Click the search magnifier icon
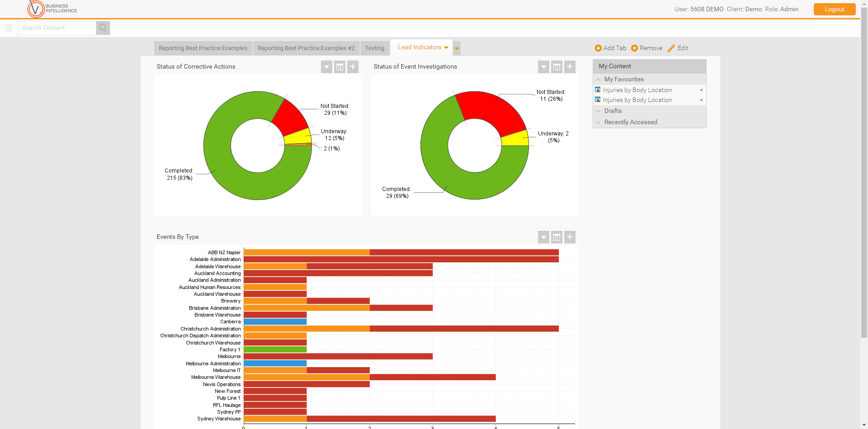Screen dimensions: 868x429 tap(103, 28)
